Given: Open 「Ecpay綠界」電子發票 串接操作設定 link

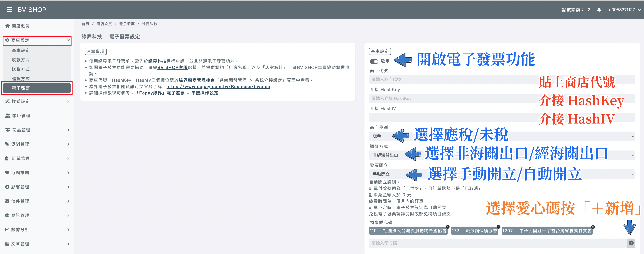Looking at the screenshot, I should [177, 93].
